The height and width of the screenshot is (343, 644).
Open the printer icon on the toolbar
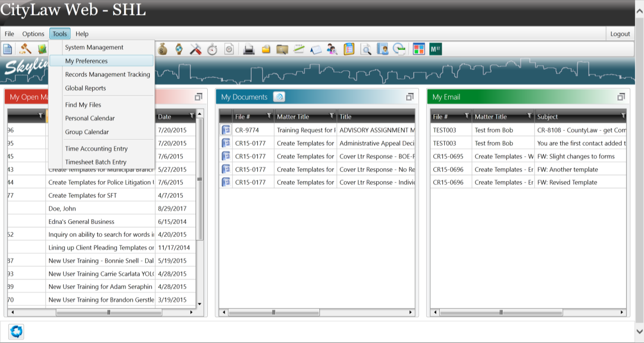pyautogui.click(x=249, y=49)
